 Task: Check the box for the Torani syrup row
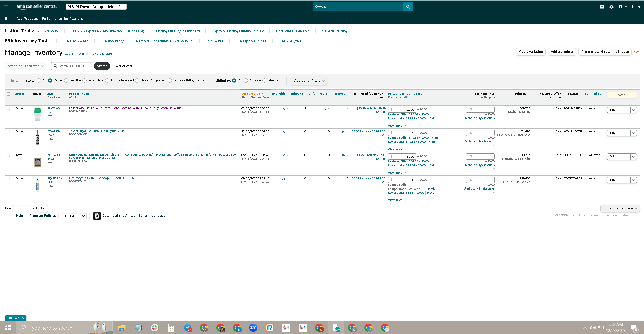tap(8, 132)
